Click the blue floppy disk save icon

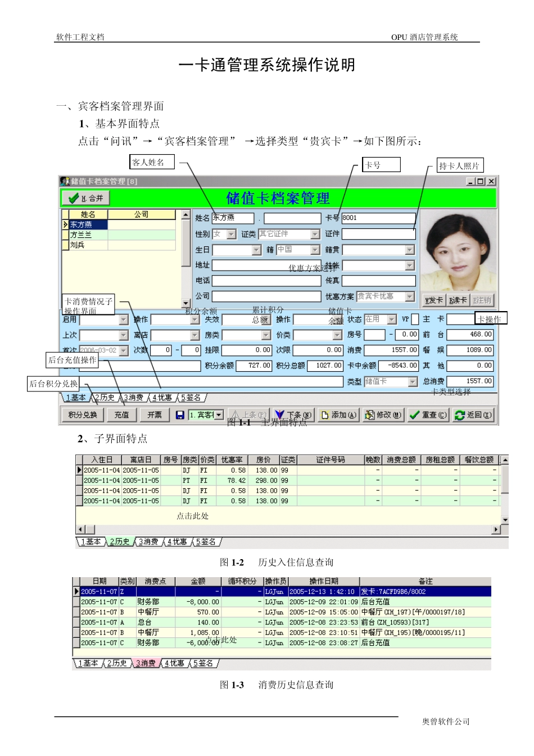pos(180,415)
